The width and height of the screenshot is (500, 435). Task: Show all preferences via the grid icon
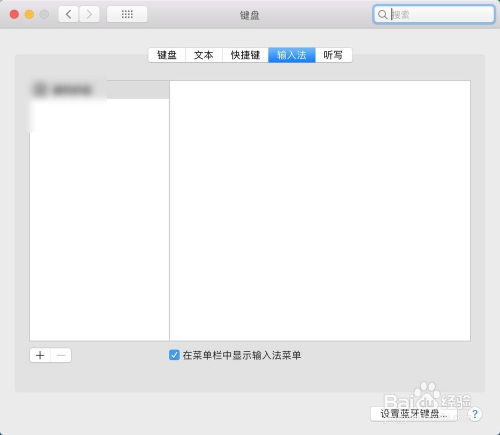pyautogui.click(x=127, y=15)
